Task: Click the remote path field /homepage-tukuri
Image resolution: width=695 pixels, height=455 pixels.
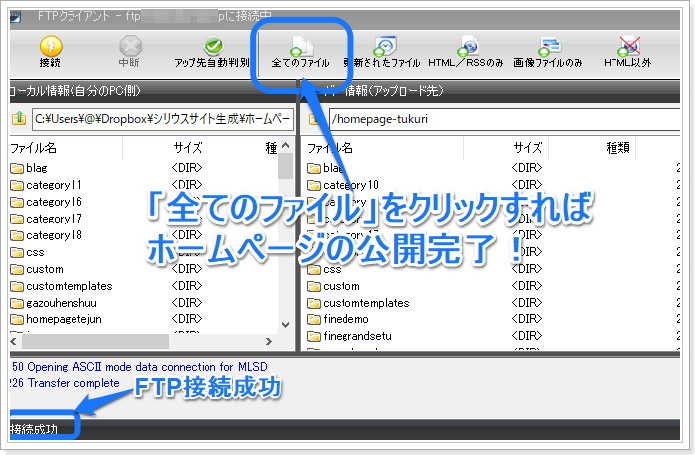Action: click(504, 119)
